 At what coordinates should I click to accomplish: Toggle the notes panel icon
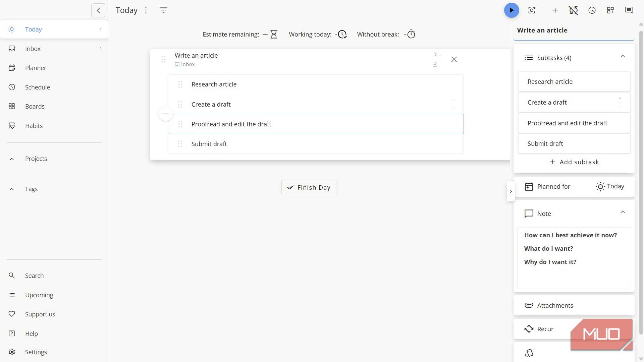(629, 10)
